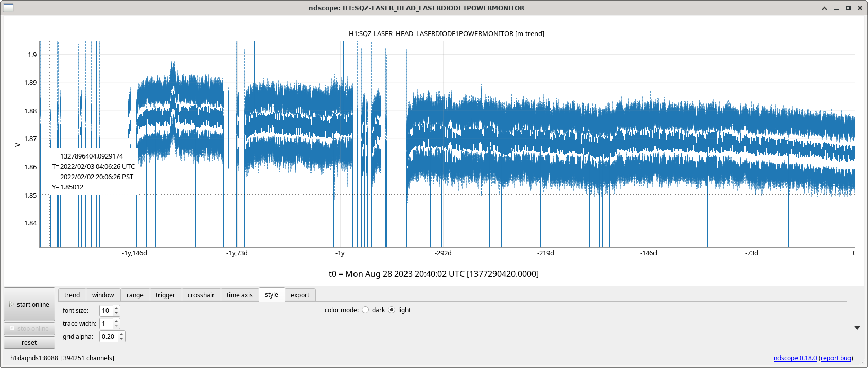Shade the window with the up-arrow button
This screenshot has height=368, width=868.
824,8
